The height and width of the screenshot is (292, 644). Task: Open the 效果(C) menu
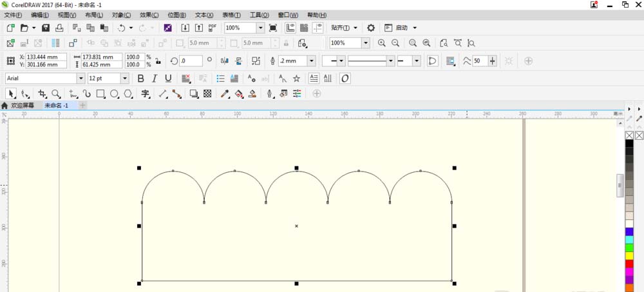(x=149, y=15)
